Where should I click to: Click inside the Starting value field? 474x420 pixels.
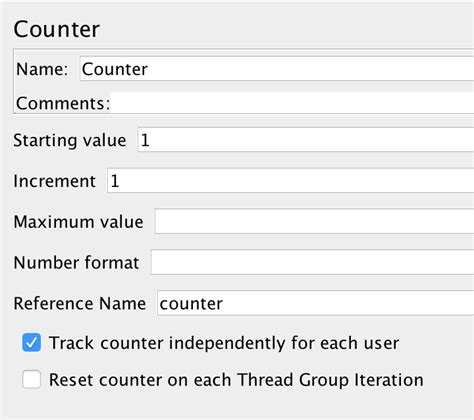pos(306,140)
